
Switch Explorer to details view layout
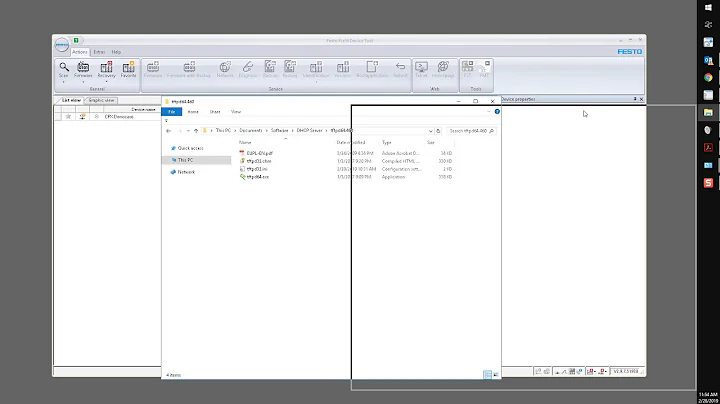[488, 375]
